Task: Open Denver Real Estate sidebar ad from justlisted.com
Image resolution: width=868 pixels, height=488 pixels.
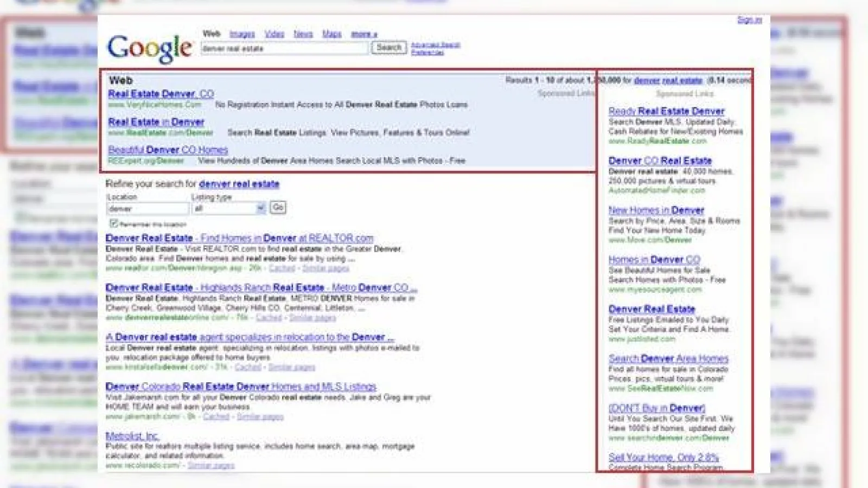Action: click(652, 309)
